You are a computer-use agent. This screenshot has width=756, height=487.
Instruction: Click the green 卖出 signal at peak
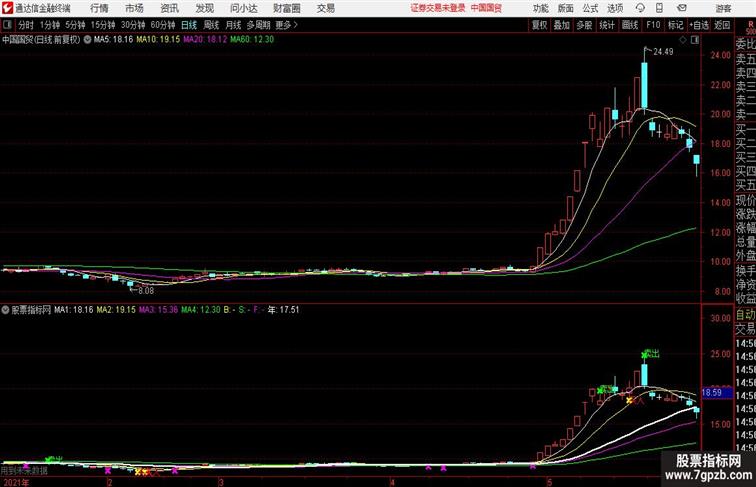(x=651, y=354)
